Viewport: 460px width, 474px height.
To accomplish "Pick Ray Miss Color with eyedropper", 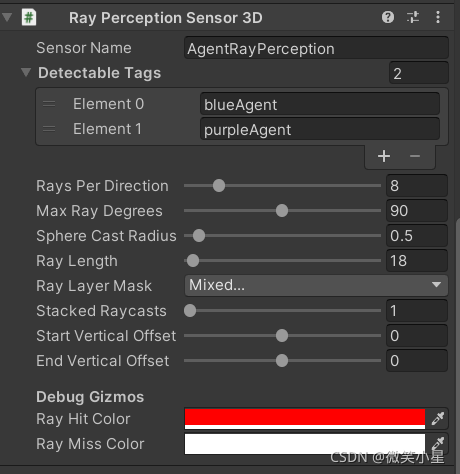I will pos(438,443).
